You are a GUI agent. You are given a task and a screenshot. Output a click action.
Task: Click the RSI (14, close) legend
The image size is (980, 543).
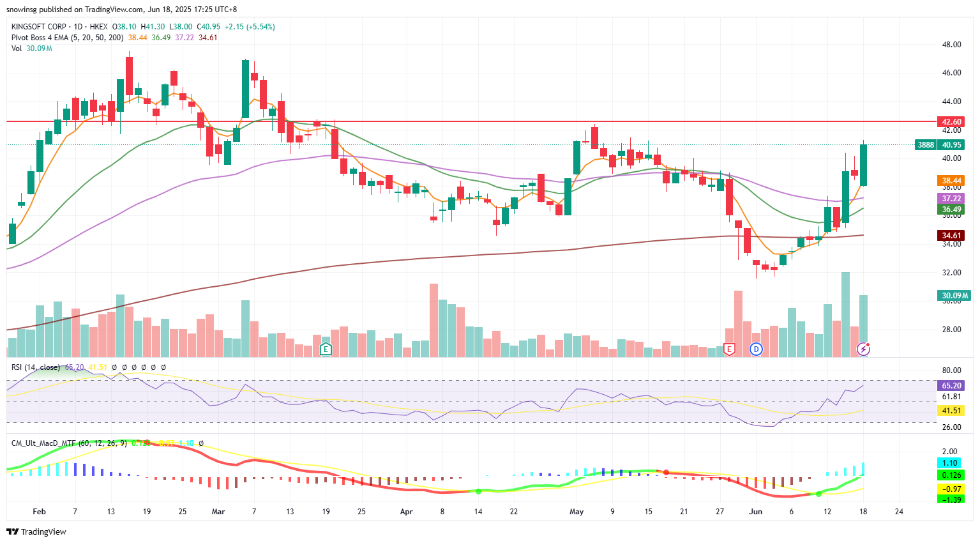(36, 367)
